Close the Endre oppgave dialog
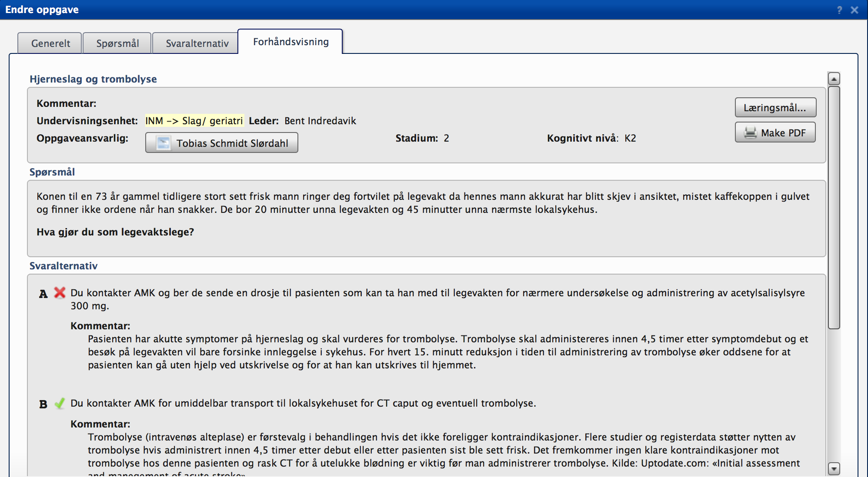This screenshot has height=477, width=868. 855,10
